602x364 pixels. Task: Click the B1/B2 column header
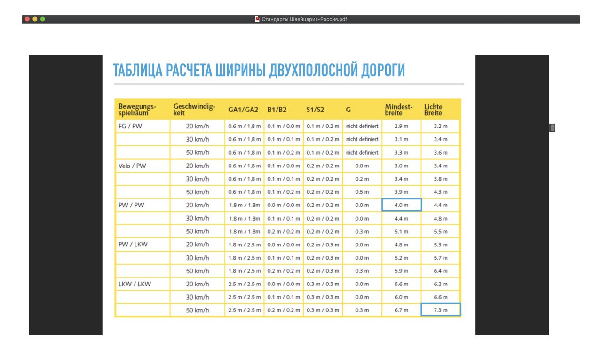pyautogui.click(x=277, y=110)
